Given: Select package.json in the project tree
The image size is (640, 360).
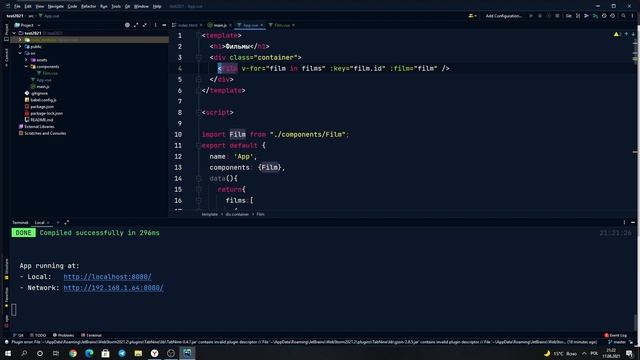Looking at the screenshot, I should point(42,107).
